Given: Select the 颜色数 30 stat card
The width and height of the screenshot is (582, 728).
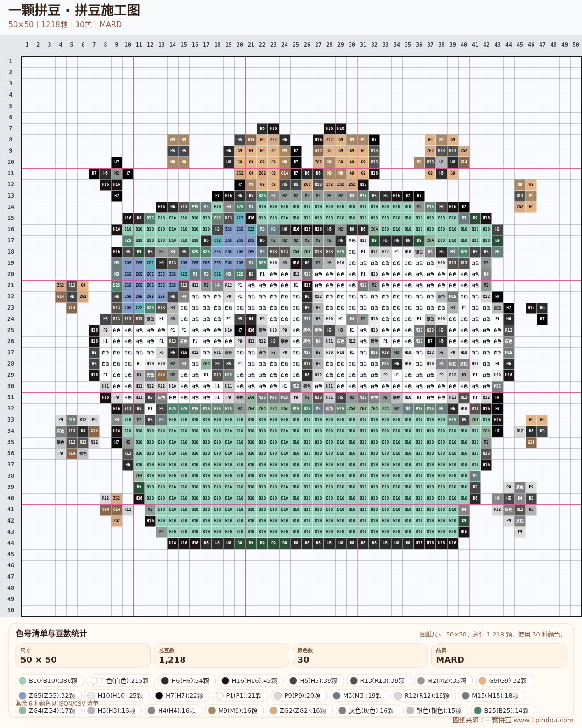Looking at the screenshot, I should point(360,656).
